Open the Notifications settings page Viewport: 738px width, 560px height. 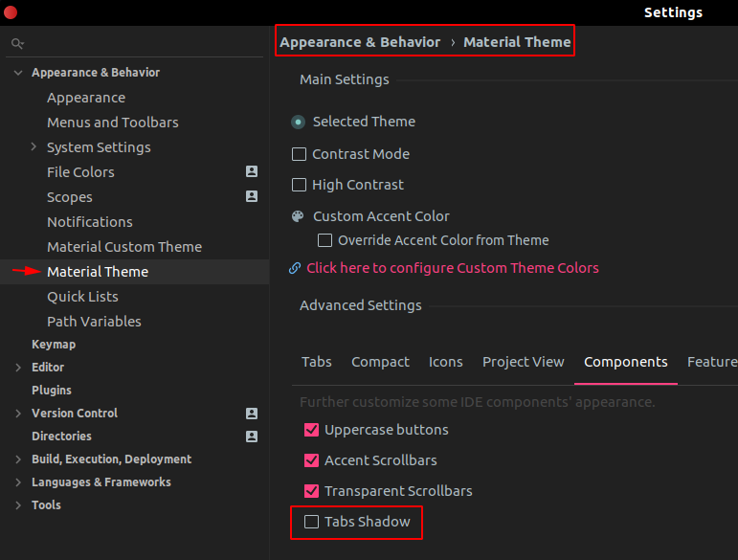[90, 222]
